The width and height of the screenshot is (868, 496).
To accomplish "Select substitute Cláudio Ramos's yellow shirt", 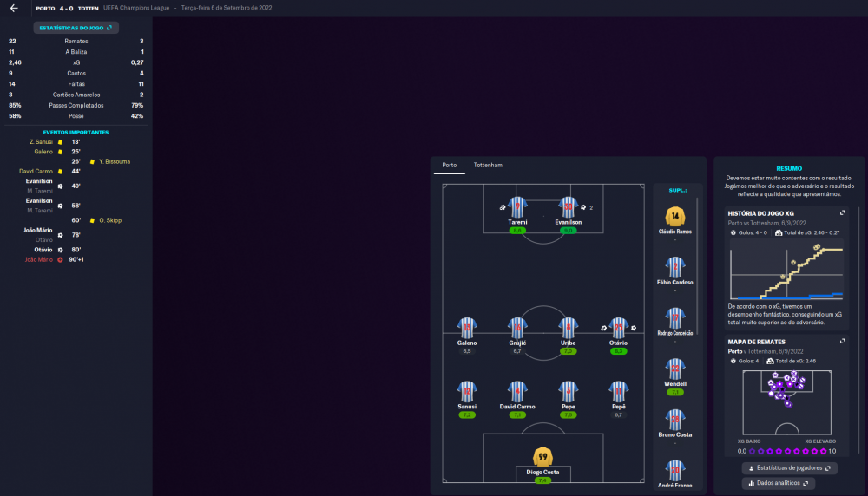I will click(674, 217).
